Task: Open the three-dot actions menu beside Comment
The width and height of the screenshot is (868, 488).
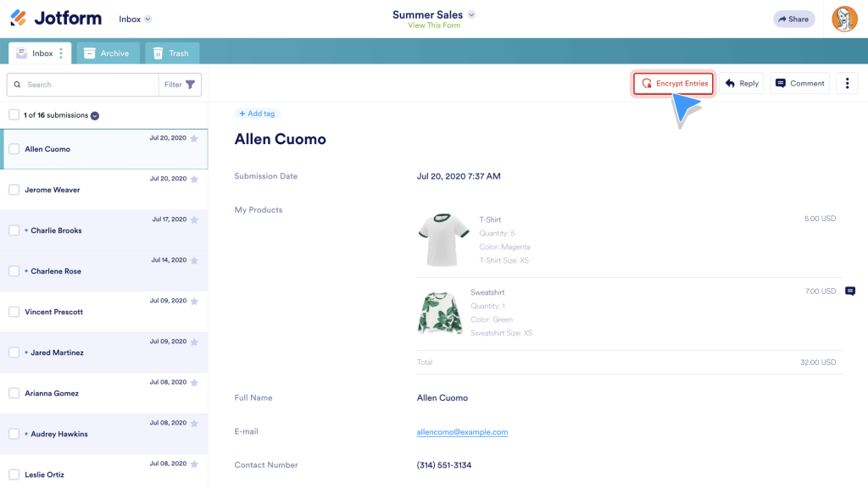Action: 847,83
